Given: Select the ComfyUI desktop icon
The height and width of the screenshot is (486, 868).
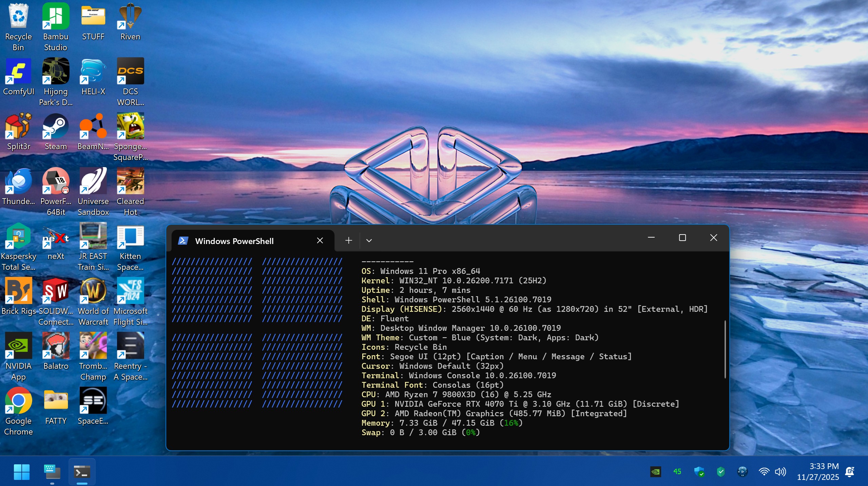Looking at the screenshot, I should 18,71.
